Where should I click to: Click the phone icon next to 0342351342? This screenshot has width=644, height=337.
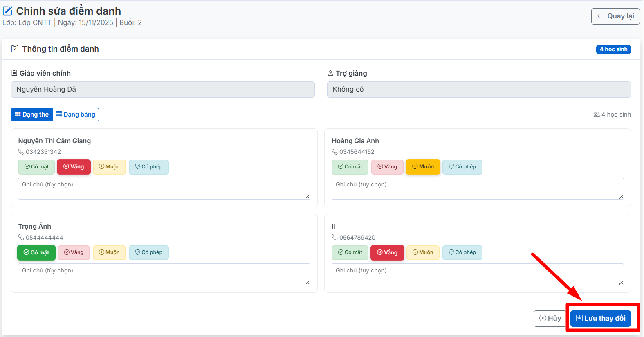tap(21, 152)
